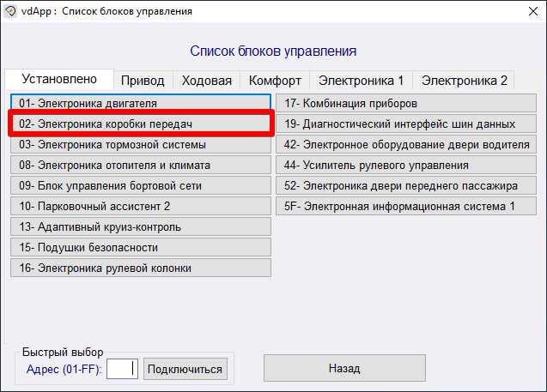Focus the Адрес (01-FF) input field
The width and height of the screenshot is (547, 392).
pos(122,369)
